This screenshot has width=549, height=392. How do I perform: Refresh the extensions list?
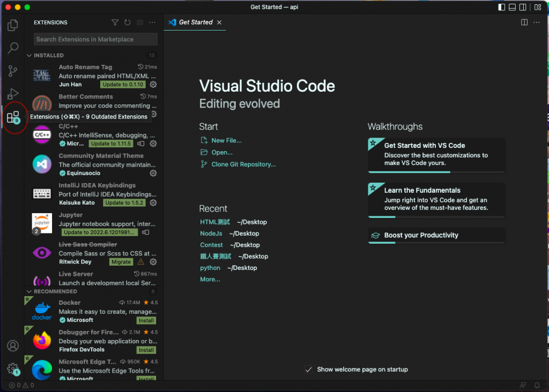[128, 22]
